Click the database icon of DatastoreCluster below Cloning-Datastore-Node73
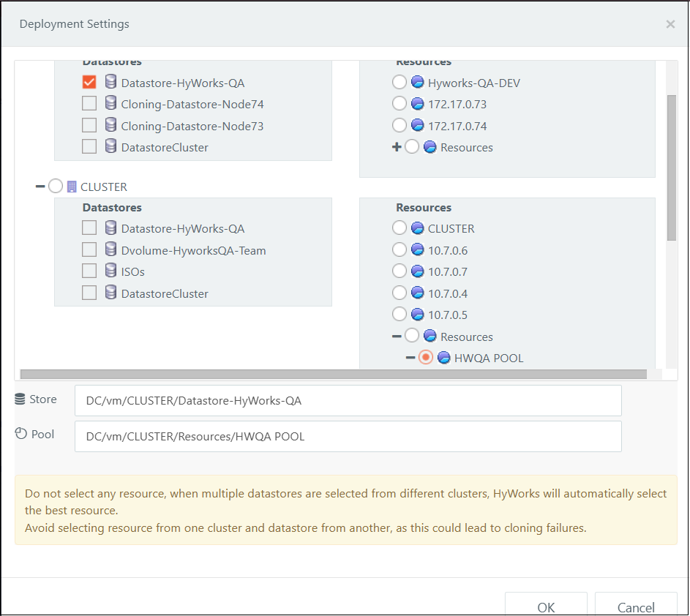The image size is (690, 616). (111, 146)
